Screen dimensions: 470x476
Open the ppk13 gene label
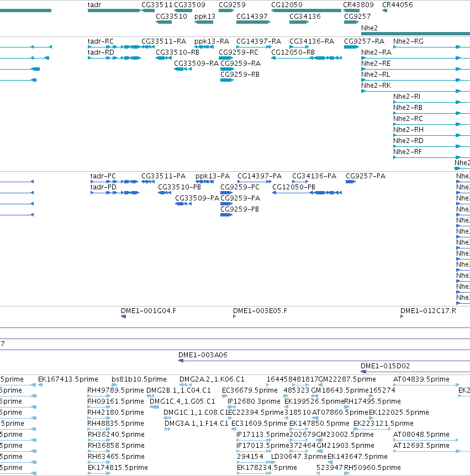tap(205, 17)
